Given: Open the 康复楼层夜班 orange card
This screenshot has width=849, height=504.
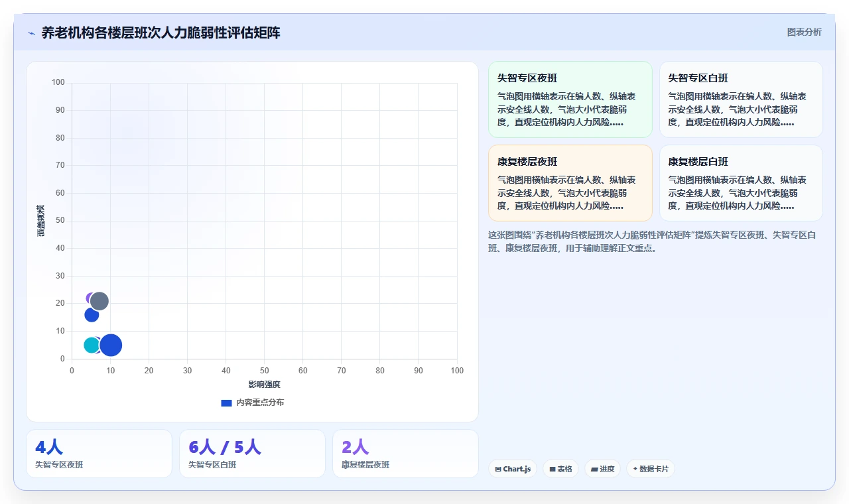Looking at the screenshot, I should [570, 183].
